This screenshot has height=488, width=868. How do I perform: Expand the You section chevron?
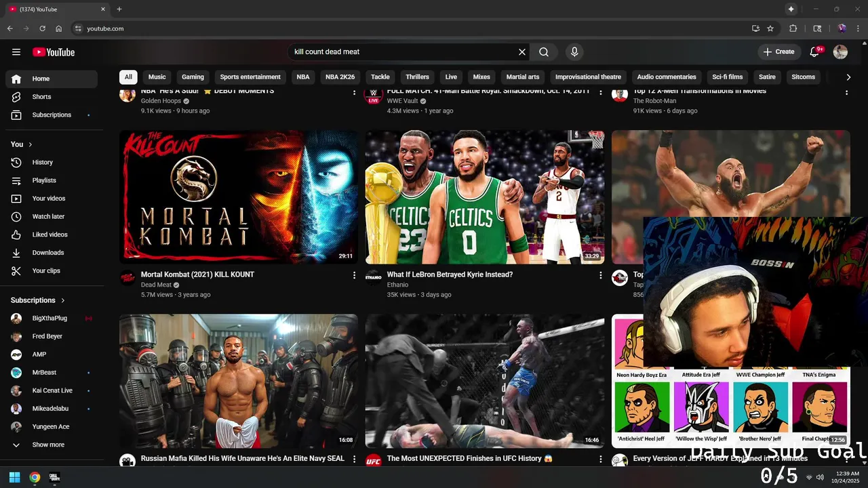pyautogui.click(x=30, y=144)
